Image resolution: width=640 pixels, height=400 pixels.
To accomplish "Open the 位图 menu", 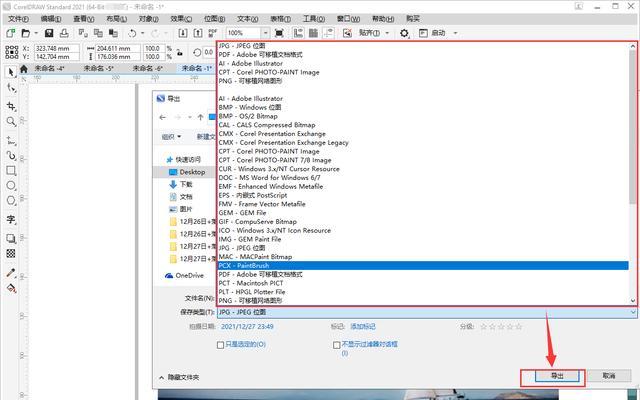I will point(214,19).
